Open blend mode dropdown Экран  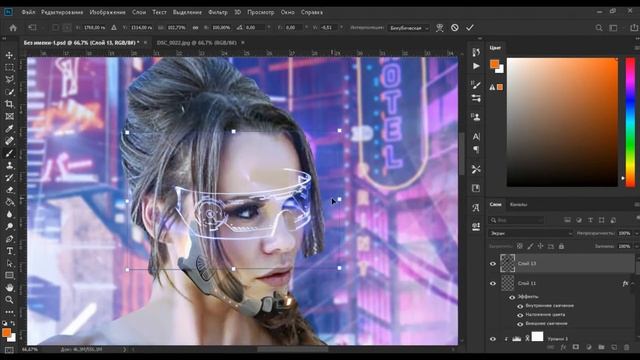pos(530,233)
